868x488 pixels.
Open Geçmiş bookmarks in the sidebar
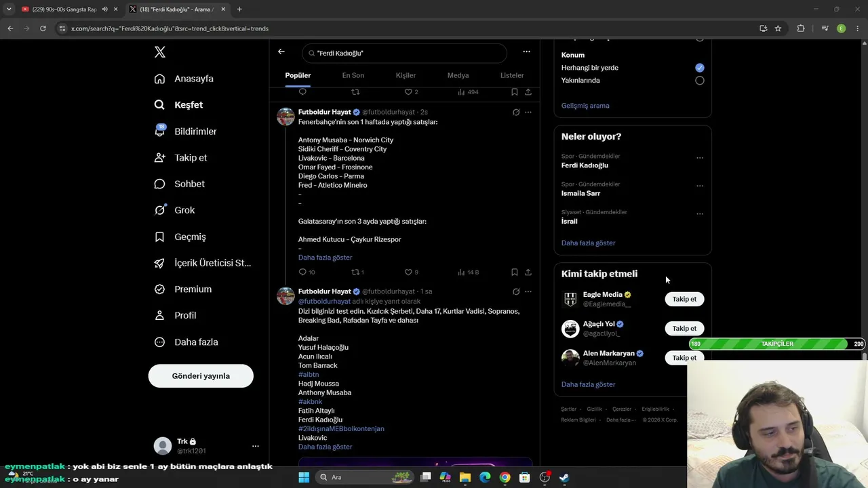pyautogui.click(x=180, y=237)
